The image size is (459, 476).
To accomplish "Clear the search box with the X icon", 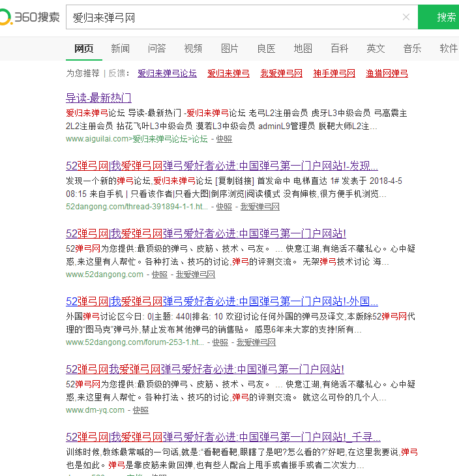I will coord(406,17).
